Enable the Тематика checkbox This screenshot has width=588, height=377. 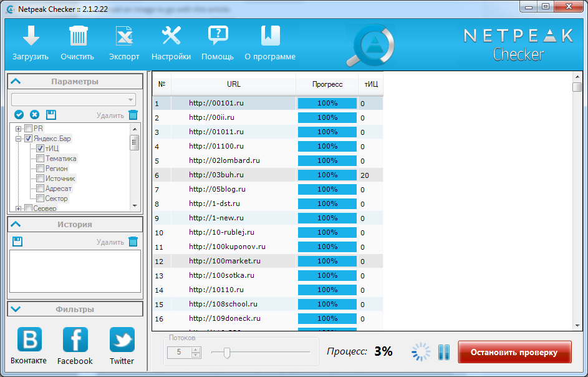coord(40,159)
